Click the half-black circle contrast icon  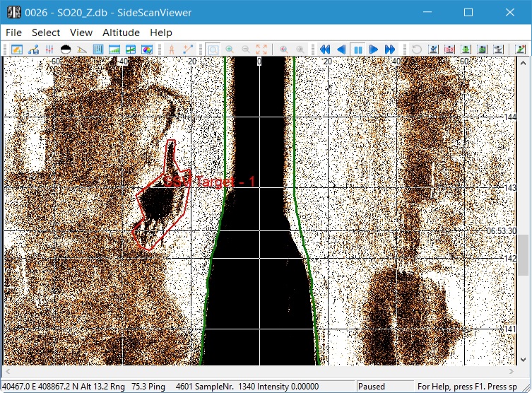click(66, 49)
